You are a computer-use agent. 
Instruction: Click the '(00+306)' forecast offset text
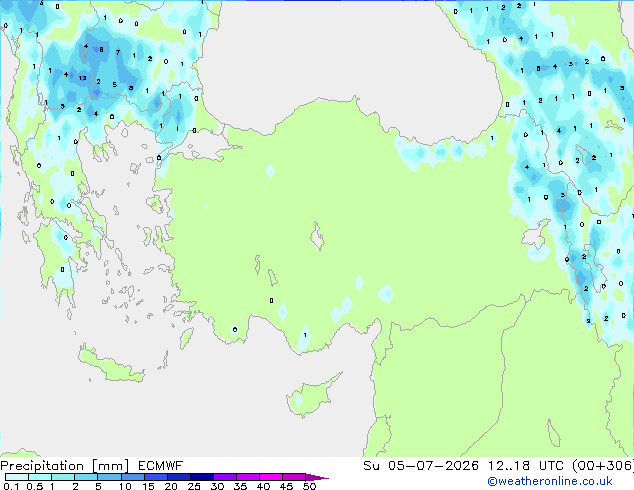[x=603, y=466]
